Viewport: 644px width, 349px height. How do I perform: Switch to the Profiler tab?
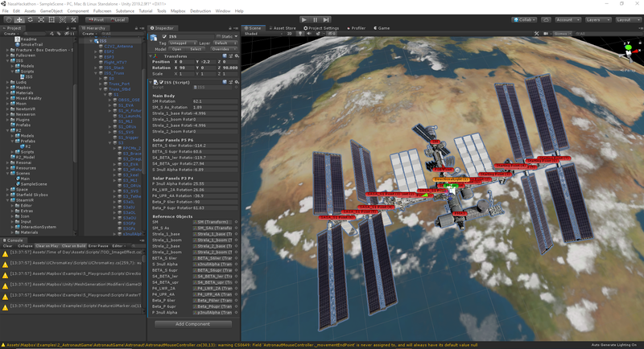[356, 28]
